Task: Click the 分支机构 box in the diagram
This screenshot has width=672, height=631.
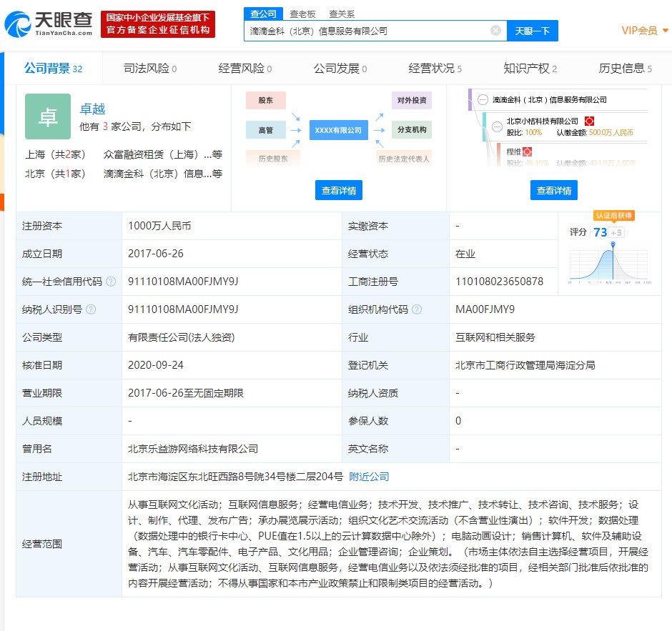Action: tap(412, 129)
